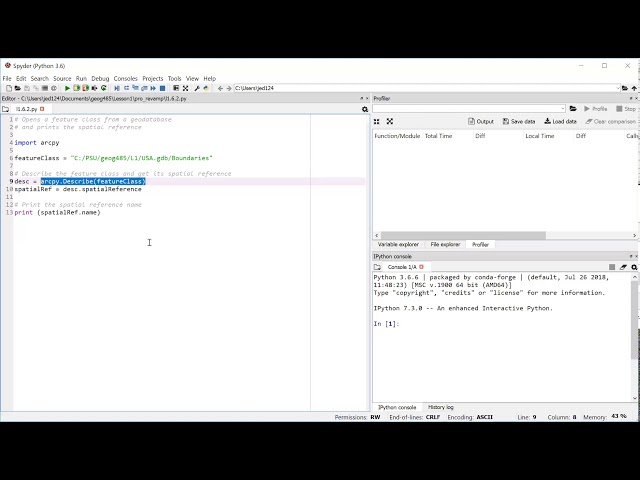Screen dimensions: 640x480
Task: Select file to profile folder icon
Action: point(573,109)
